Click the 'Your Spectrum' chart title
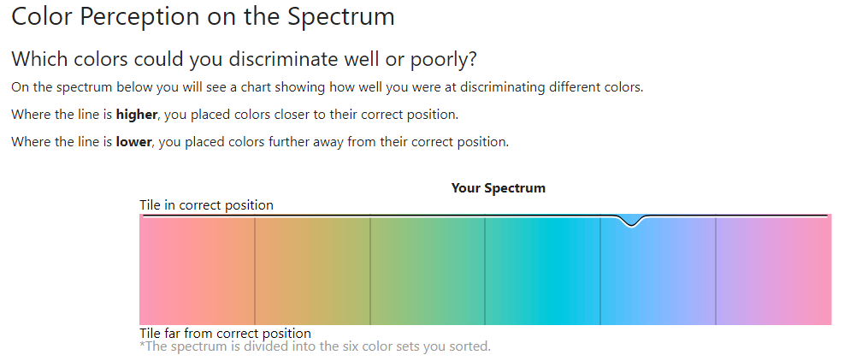The height and width of the screenshot is (361, 868). point(499,188)
